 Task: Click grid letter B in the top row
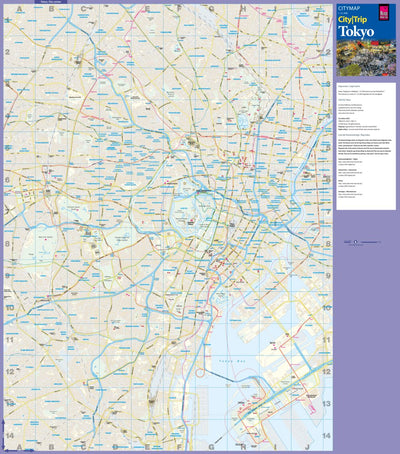coord(51,9)
